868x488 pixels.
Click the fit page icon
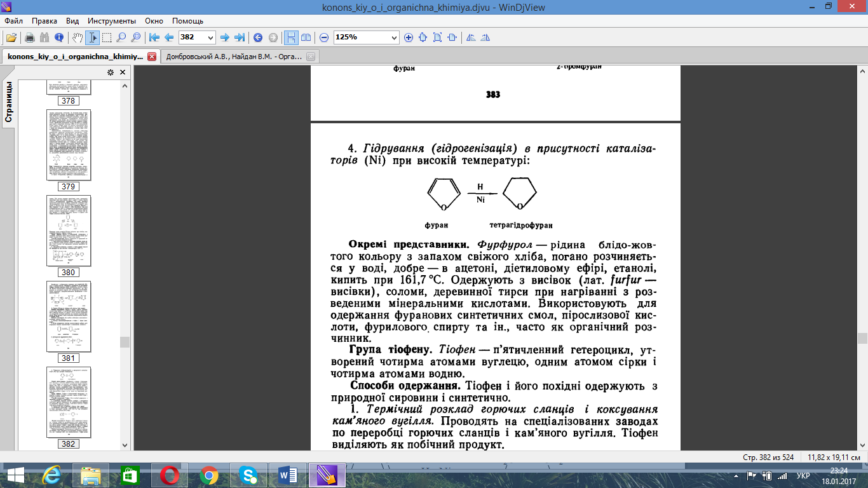click(437, 37)
